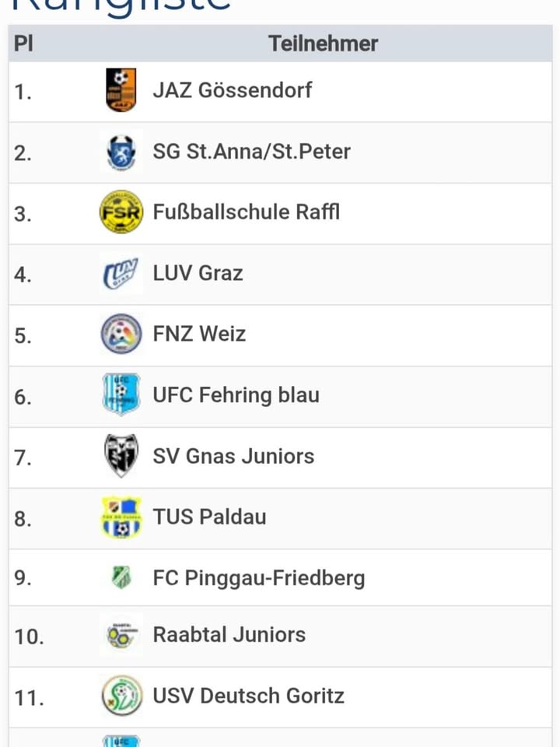Click the green FC Pinggau-Friedberg logo
The height and width of the screenshot is (747, 560).
pos(121,577)
